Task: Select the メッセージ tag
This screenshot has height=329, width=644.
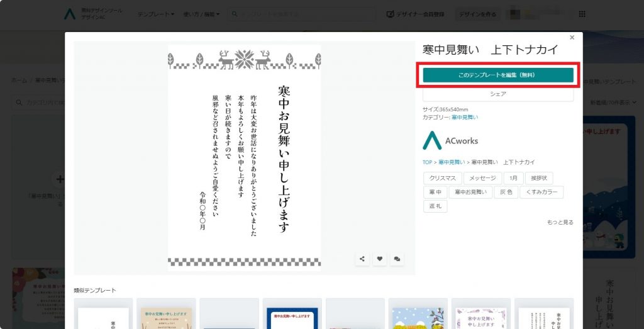Action: [x=482, y=179]
